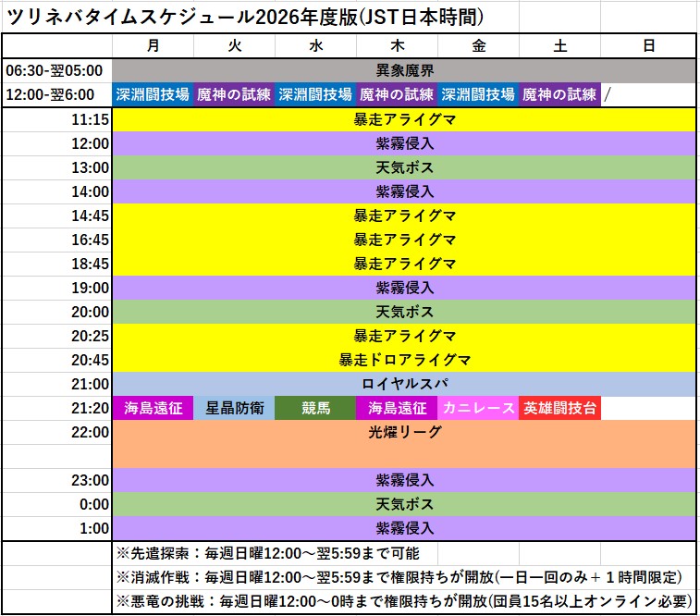Select the 日 day header cell

point(648,45)
